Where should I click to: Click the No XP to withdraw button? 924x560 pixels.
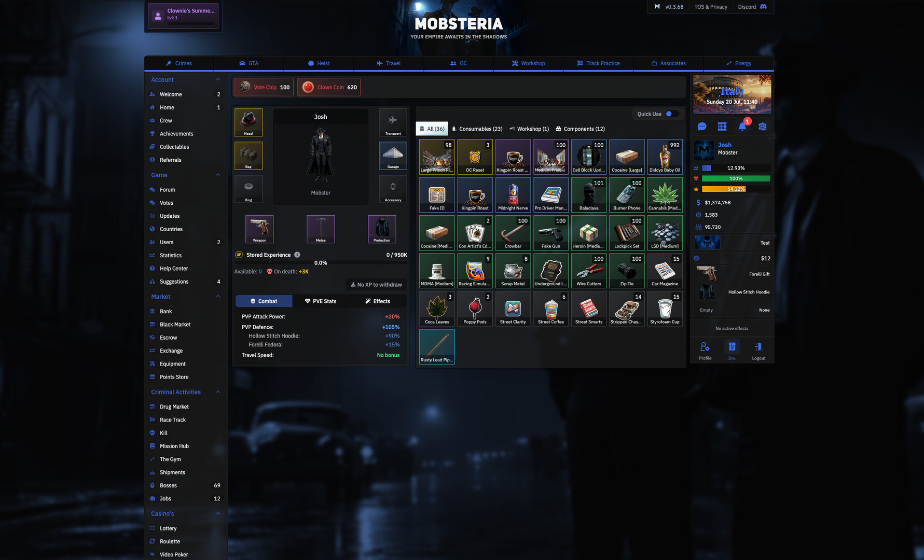[375, 284]
